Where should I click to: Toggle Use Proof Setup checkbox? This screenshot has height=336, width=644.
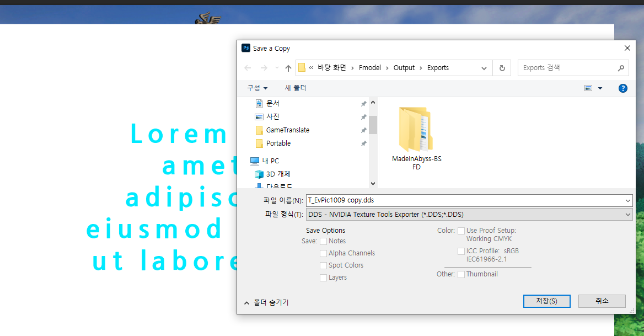(x=461, y=231)
